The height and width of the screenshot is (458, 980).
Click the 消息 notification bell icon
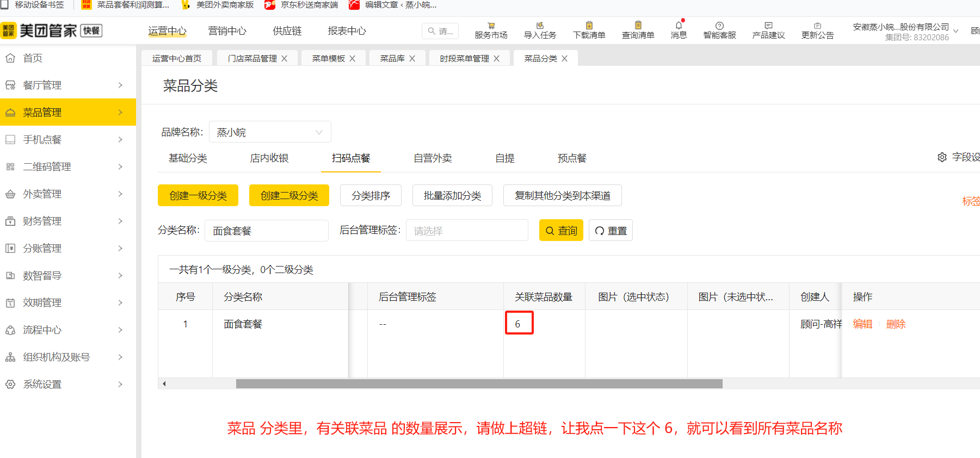click(679, 26)
